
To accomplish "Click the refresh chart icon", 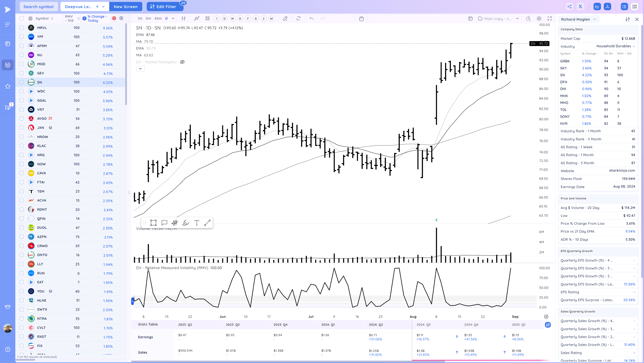I will pyautogui.click(x=298, y=19).
